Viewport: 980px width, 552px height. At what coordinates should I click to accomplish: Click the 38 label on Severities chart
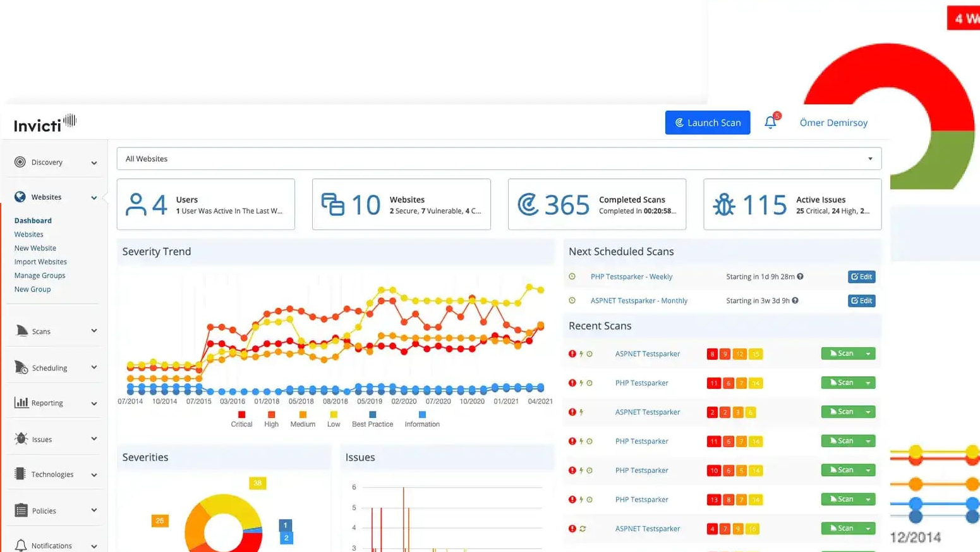tap(257, 483)
